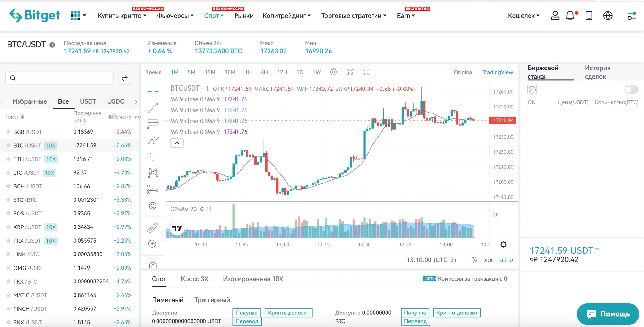Image resolution: width=644 pixels, height=327 pixels.
Task: Open the notifications bell
Action: click(x=570, y=15)
